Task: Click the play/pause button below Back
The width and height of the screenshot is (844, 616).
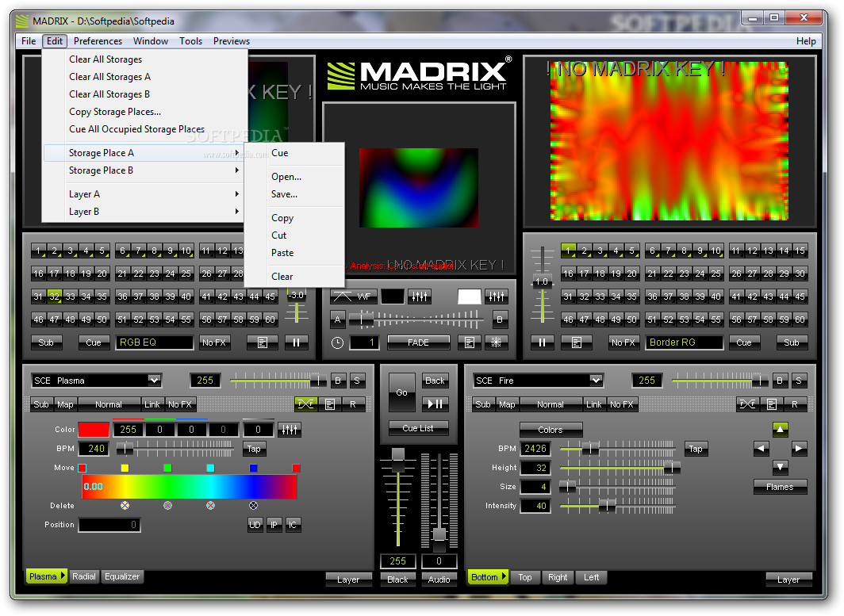Action: [x=435, y=404]
